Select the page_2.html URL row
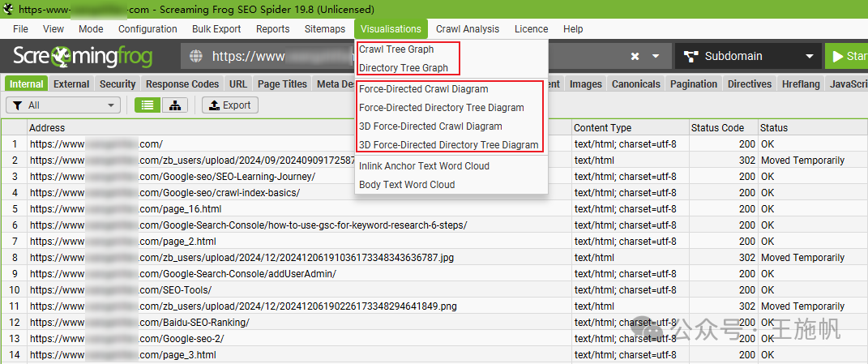Viewport: 868px width, 364px height. [434, 242]
